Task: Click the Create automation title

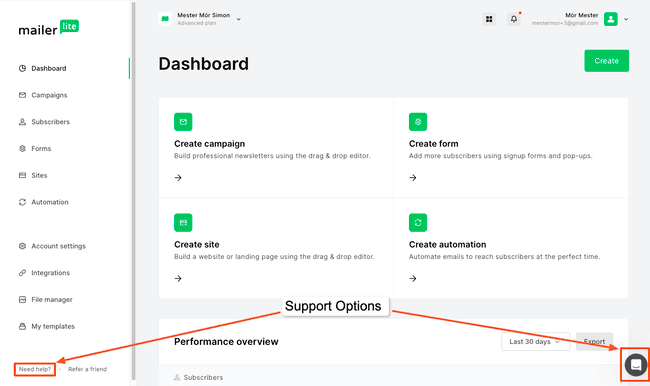Action: [x=447, y=245]
